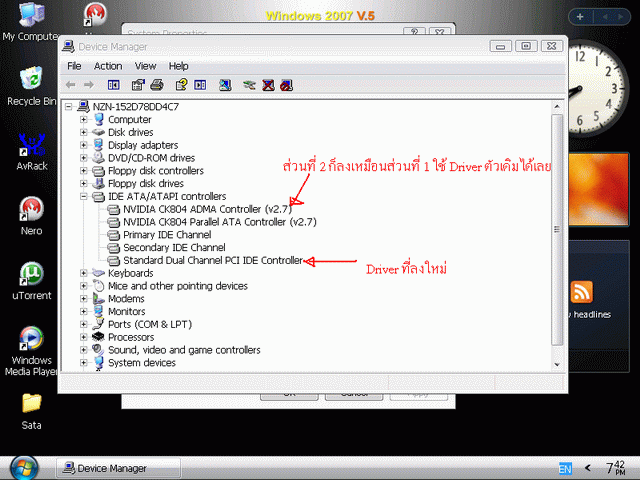This screenshot has width=640, height=480.
Task: Click the taskbar clock showing 7:42 PM
Action: (616, 468)
